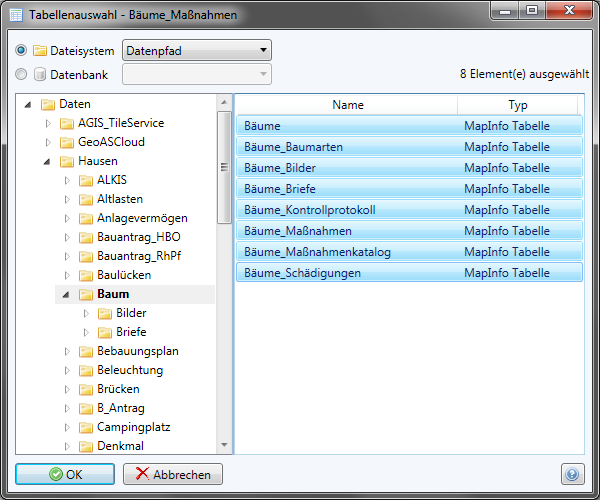Click the folder tree scrollbar thumb

click(x=224, y=167)
